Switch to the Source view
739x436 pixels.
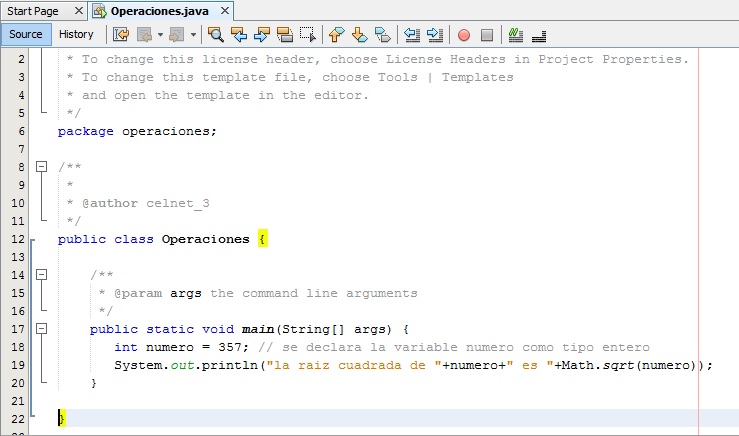[x=26, y=34]
